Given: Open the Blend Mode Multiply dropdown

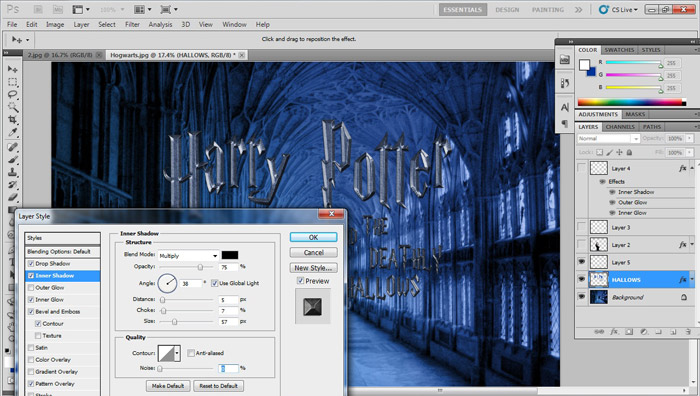Looking at the screenshot, I should click(189, 255).
